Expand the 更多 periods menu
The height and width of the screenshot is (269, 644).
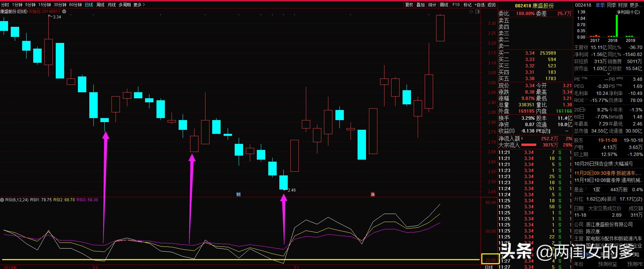139,5
